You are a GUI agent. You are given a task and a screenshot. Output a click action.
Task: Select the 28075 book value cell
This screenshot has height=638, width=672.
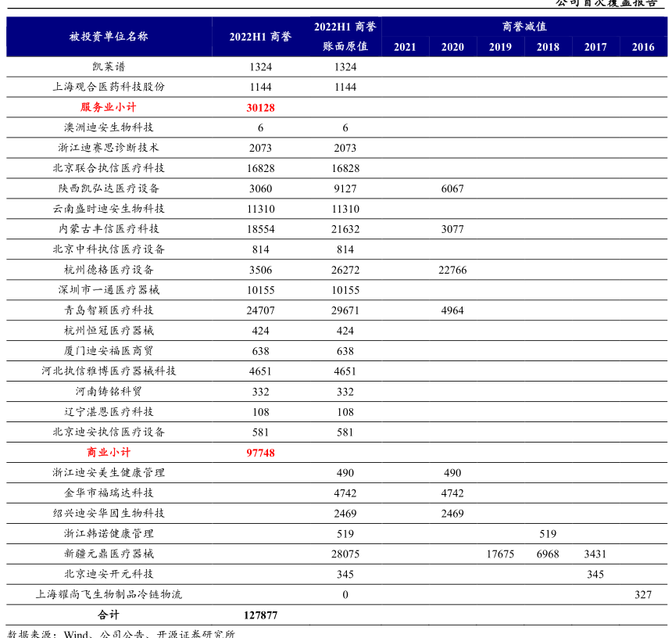click(x=345, y=554)
